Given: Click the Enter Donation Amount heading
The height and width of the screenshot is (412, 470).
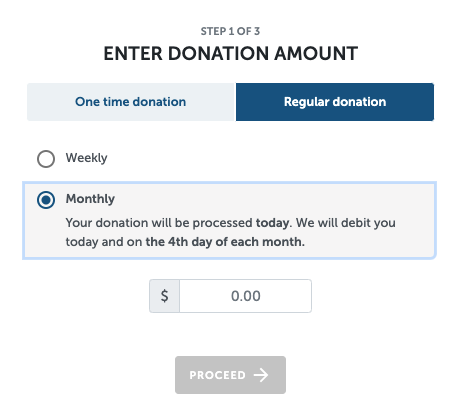Looking at the screenshot, I should pos(230,54).
